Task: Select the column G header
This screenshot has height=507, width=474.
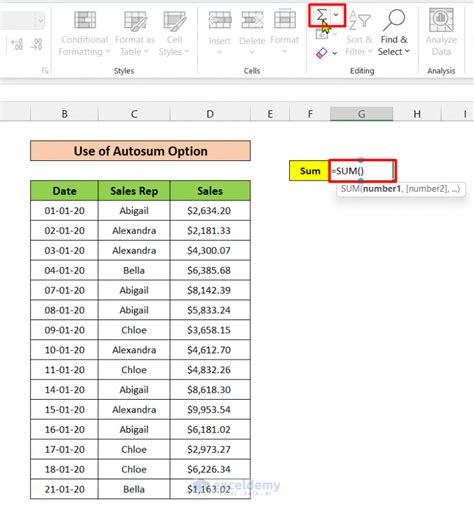Action: tap(361, 114)
